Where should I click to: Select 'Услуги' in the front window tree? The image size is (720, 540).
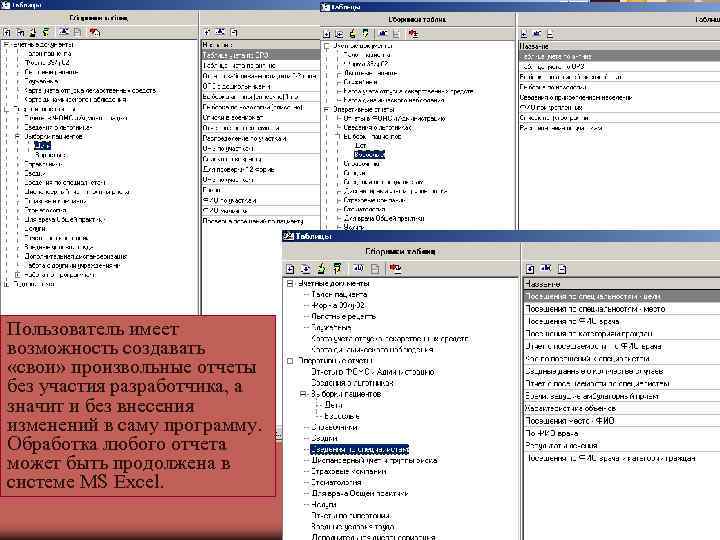[x=324, y=505]
